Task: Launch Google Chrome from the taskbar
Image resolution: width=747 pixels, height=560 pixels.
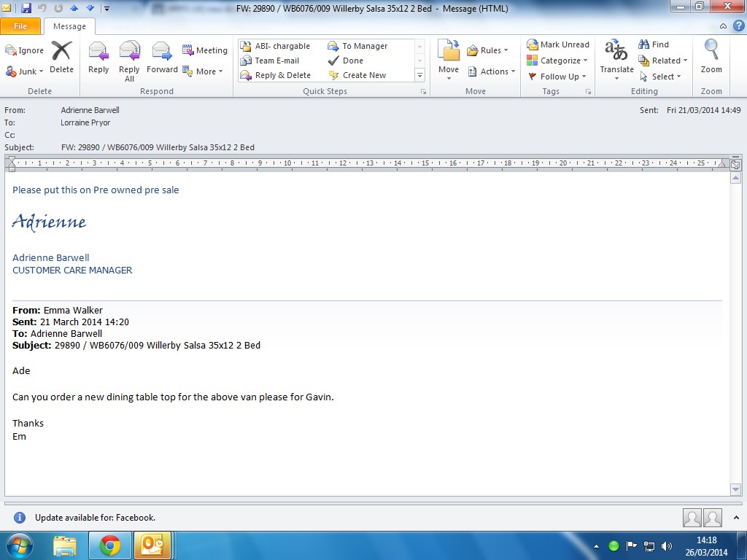Action: click(110, 546)
